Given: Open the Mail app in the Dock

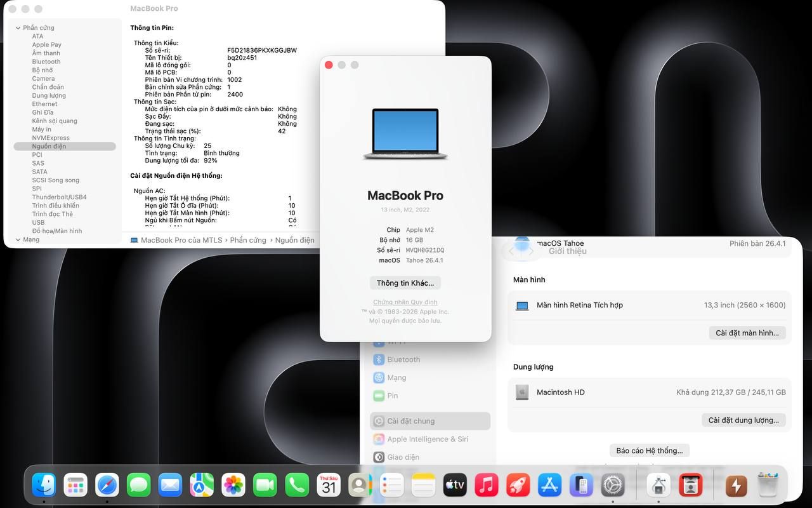Looking at the screenshot, I should tap(170, 486).
